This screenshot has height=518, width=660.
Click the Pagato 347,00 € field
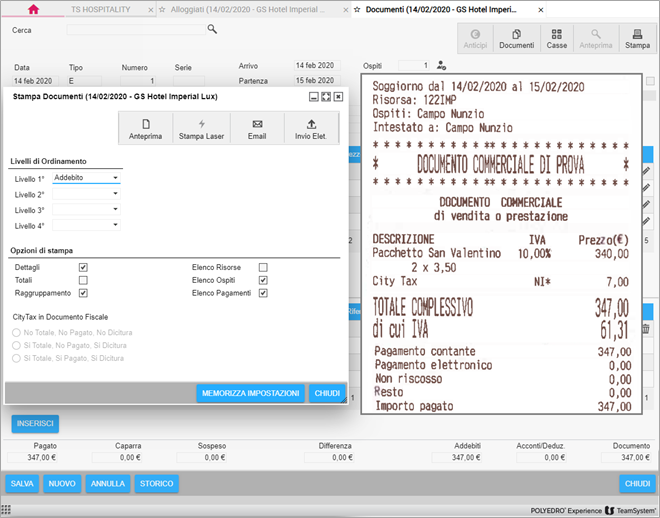point(32,457)
